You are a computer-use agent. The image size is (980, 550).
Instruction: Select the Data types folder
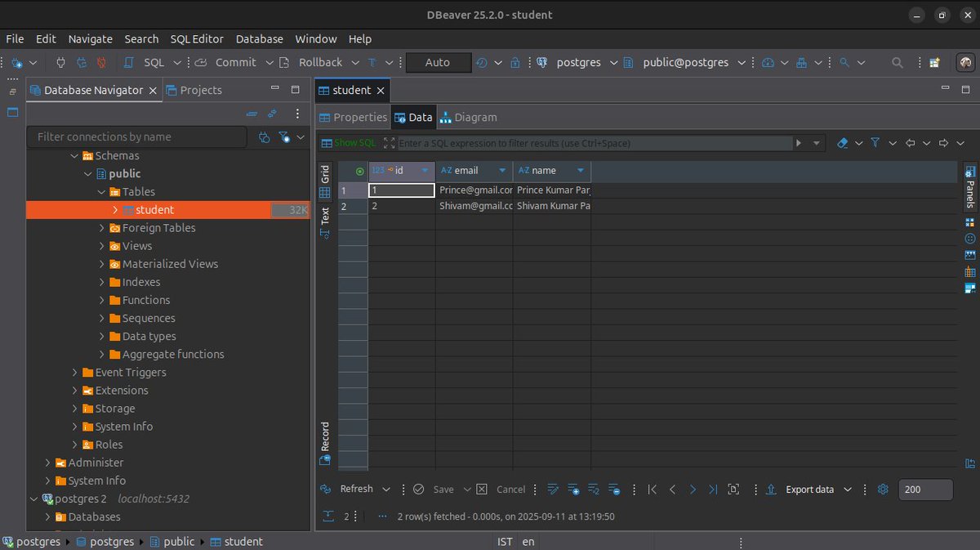(x=149, y=336)
